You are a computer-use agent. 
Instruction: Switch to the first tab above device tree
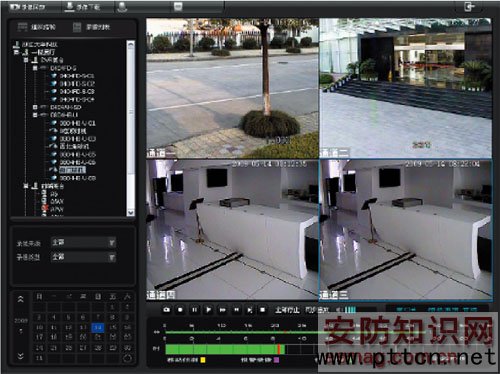36,27
